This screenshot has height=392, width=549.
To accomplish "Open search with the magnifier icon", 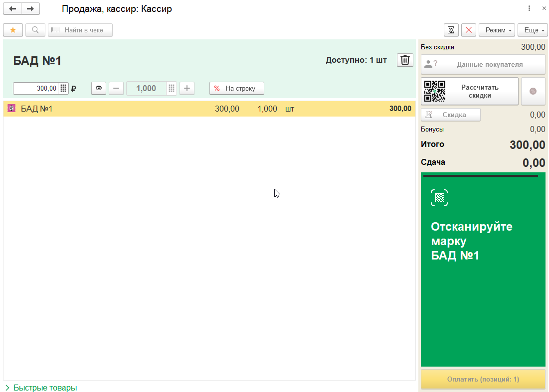I will point(35,30).
